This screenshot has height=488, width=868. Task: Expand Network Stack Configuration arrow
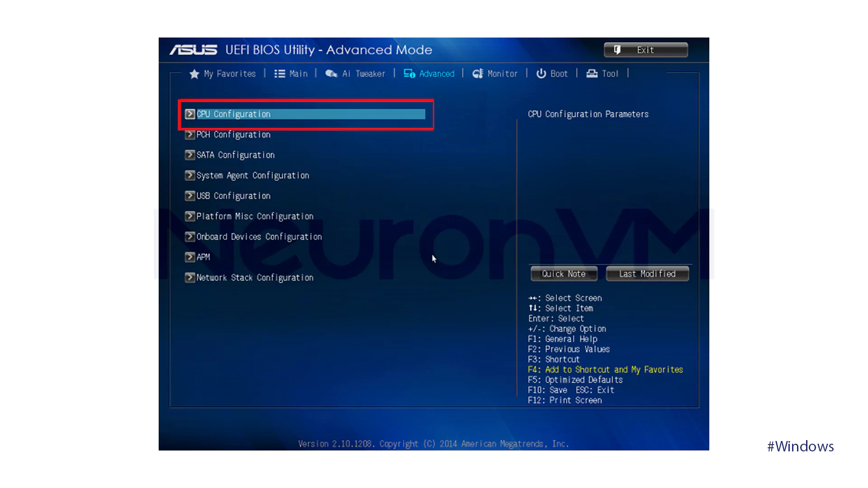click(190, 277)
